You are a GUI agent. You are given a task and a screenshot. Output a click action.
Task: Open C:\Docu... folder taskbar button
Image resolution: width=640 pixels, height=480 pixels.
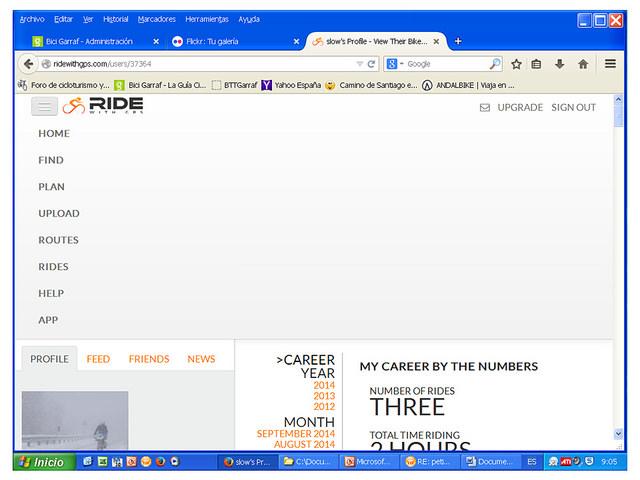coord(309,462)
